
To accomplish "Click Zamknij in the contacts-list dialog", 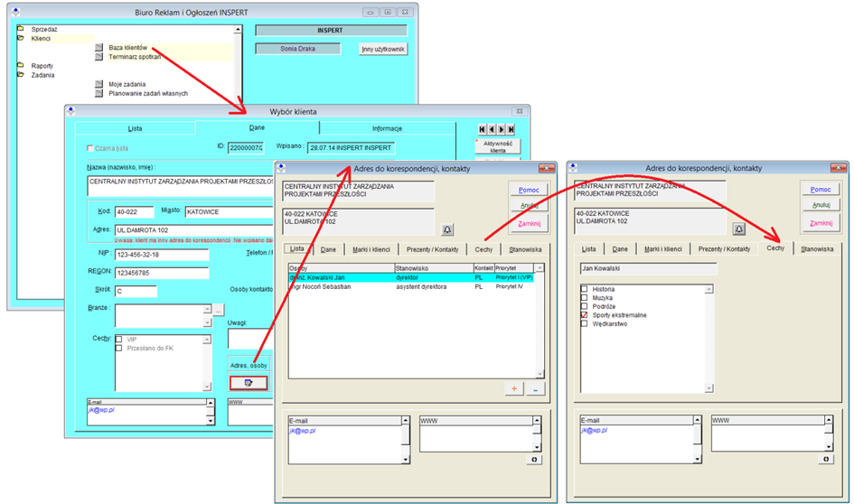I will coord(529,224).
